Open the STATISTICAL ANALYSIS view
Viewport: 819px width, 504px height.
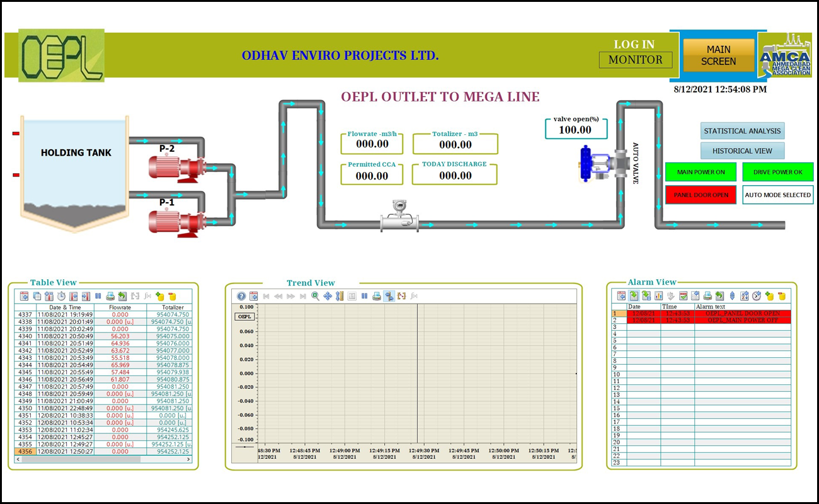pyautogui.click(x=742, y=131)
